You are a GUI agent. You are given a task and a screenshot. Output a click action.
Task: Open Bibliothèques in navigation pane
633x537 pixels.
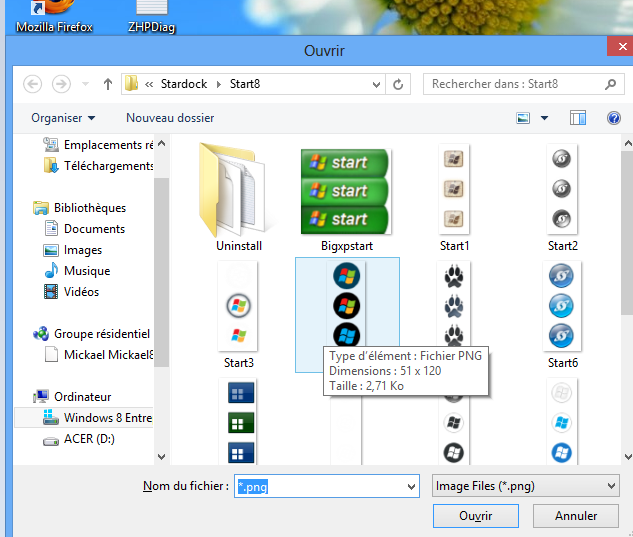(80, 208)
